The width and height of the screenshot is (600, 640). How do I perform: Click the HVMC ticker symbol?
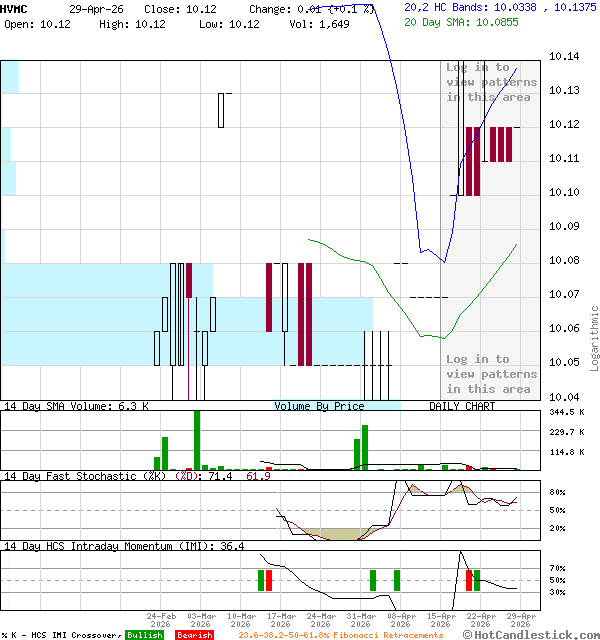click(x=15, y=8)
